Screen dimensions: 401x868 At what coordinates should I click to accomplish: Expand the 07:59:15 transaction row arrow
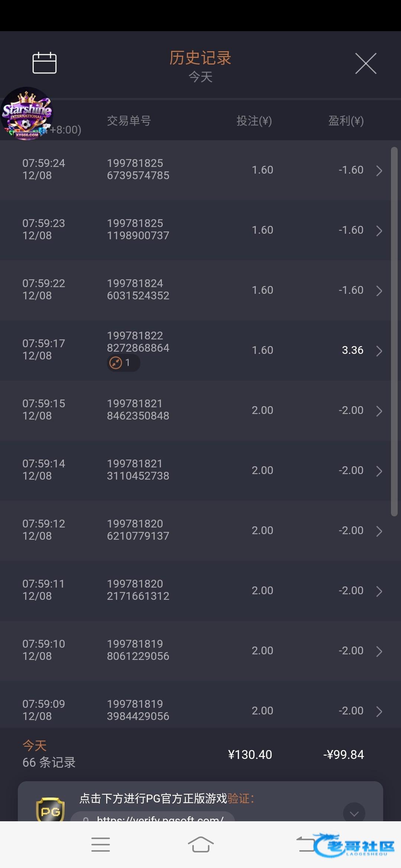pyautogui.click(x=379, y=411)
